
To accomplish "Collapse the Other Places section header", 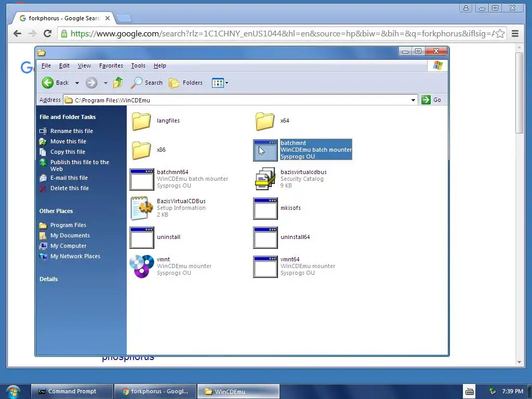I will coord(56,211).
